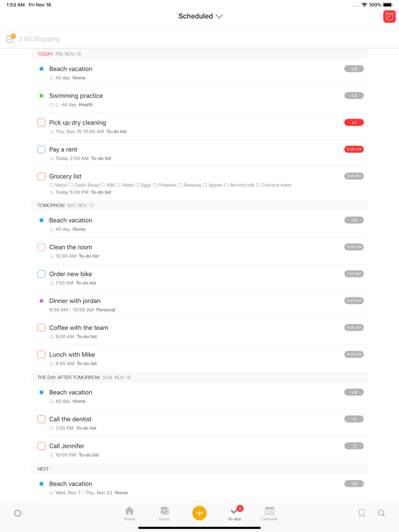
Task: Tap the Calendar icon in the bottom bar
Action: (x=269, y=513)
